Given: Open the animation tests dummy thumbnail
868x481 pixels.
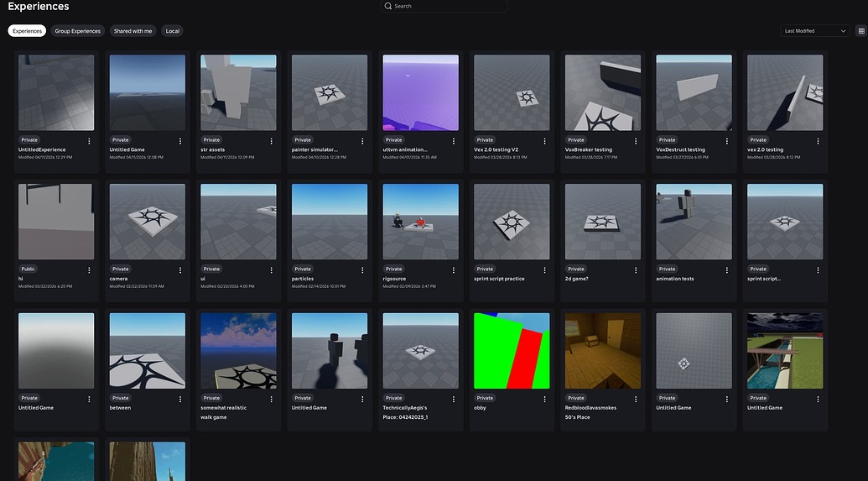Looking at the screenshot, I should pyautogui.click(x=694, y=222).
